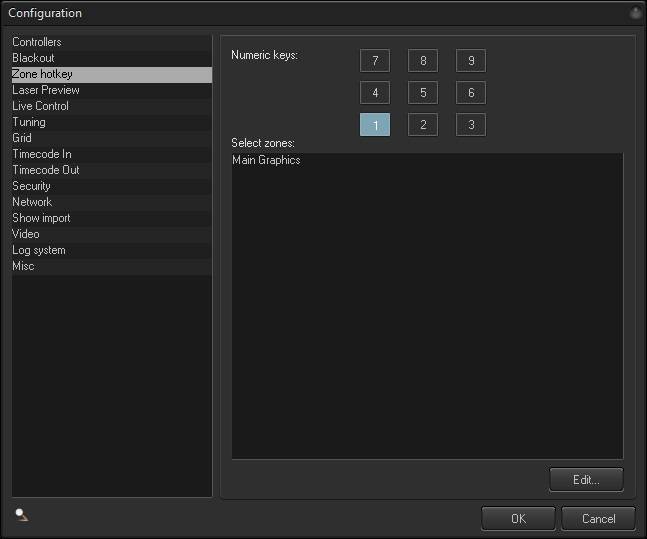Viewport: 647px width, 539px height.
Task: Select Main Graphics zone in list
Action: tap(266, 160)
